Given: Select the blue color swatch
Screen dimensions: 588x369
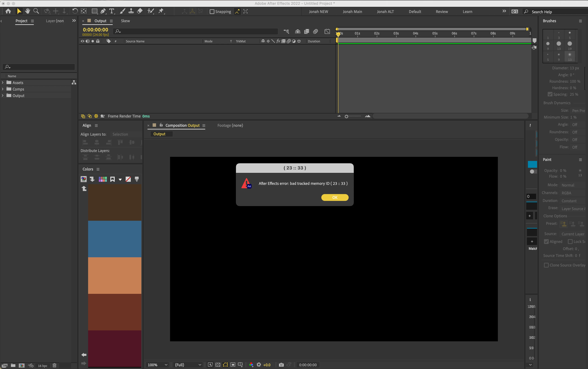Looking at the screenshot, I should point(115,239).
